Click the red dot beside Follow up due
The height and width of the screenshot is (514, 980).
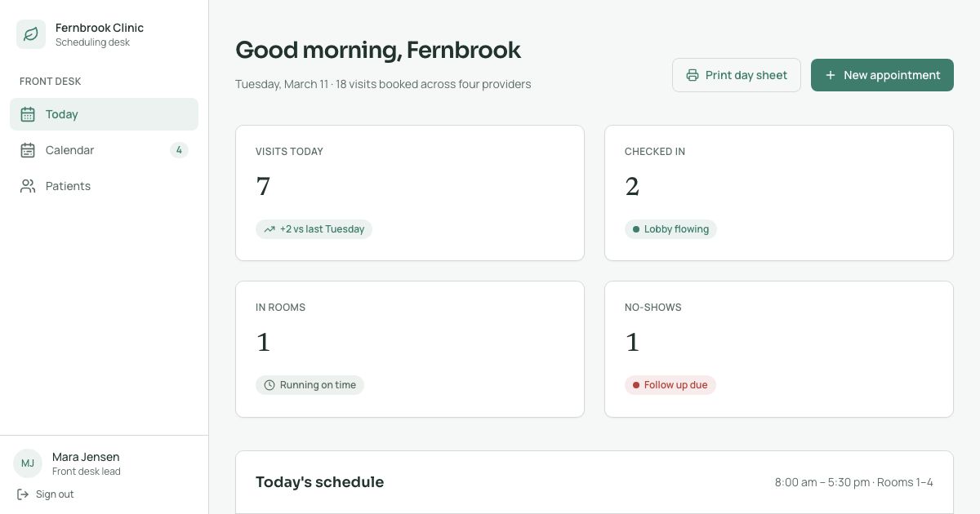[x=636, y=385]
